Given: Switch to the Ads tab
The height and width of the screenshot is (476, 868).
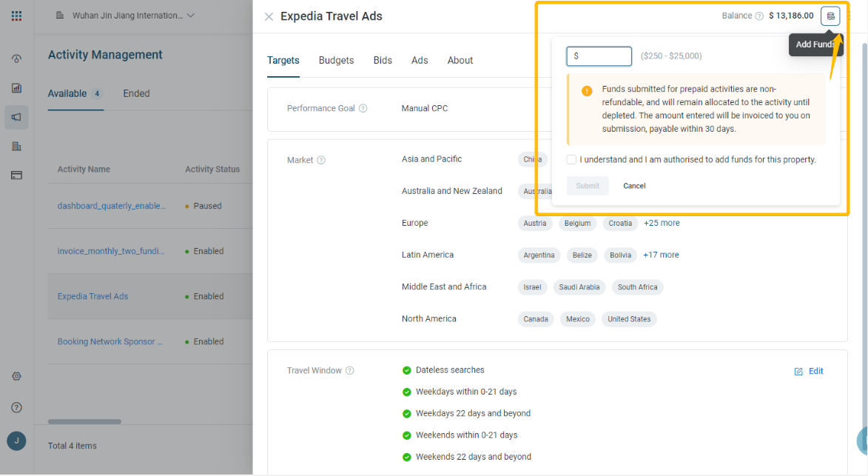Looking at the screenshot, I should click(420, 60).
